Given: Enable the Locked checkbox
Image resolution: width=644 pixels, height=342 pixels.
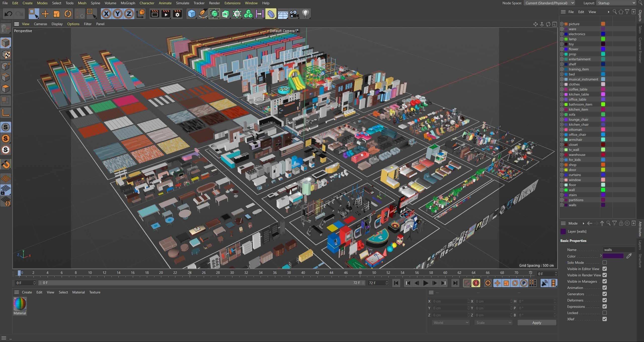Looking at the screenshot, I should pos(605,313).
